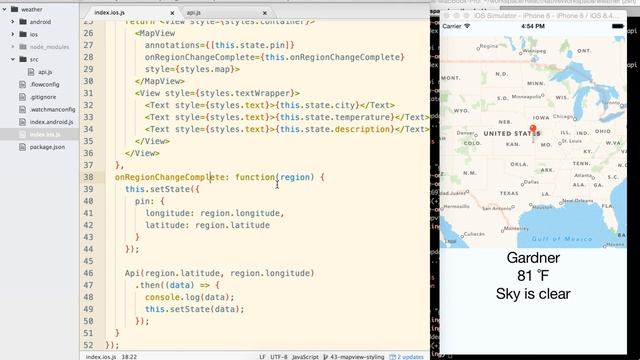Click the 81 °F temperature text
The height and width of the screenshot is (360, 640).
(533, 276)
